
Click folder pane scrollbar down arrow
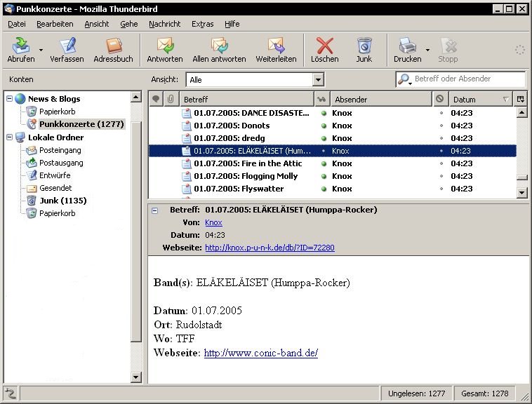[x=135, y=377]
